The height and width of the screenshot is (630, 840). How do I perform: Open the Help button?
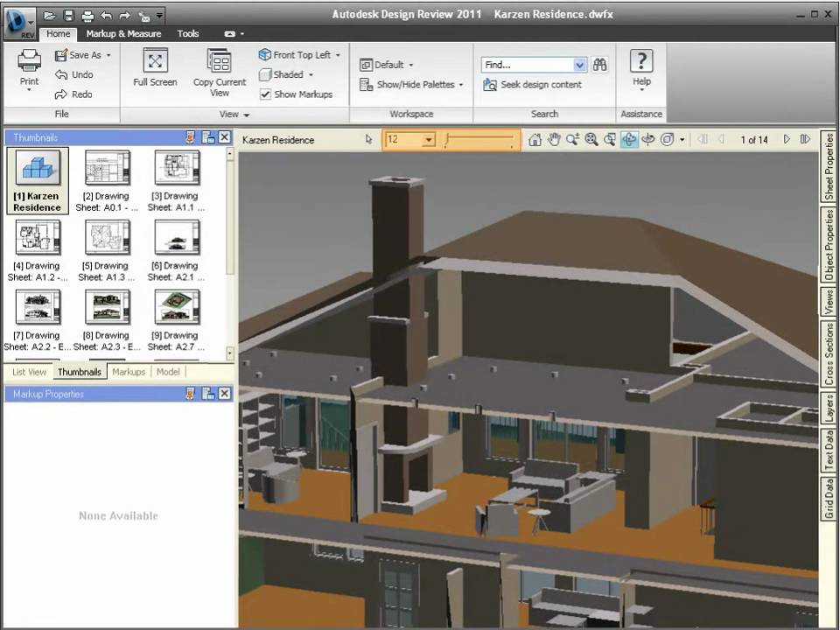(x=641, y=68)
